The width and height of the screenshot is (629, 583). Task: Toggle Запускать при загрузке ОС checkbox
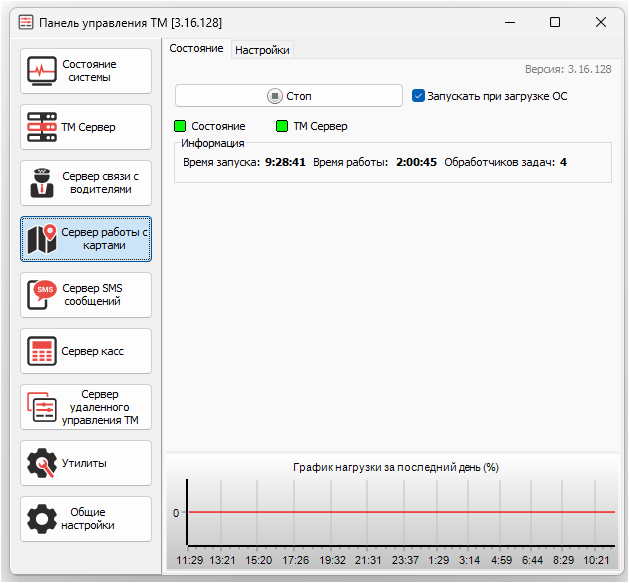[x=418, y=96]
